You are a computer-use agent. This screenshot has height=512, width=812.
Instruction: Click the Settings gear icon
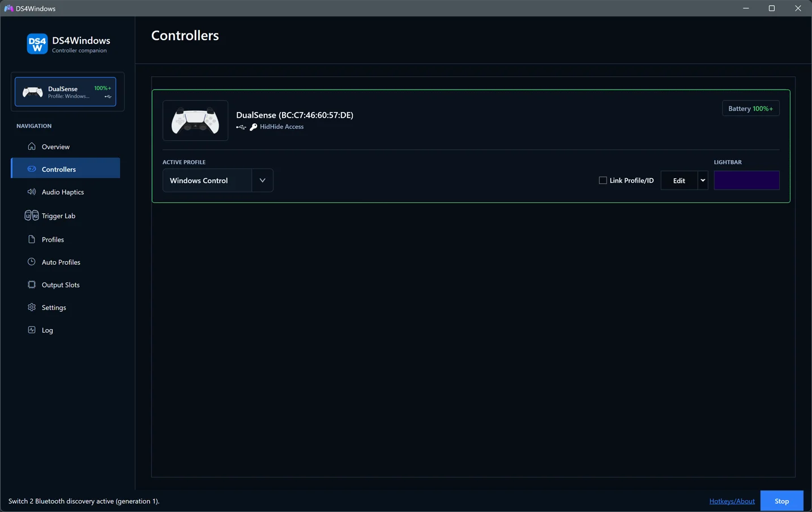click(32, 307)
